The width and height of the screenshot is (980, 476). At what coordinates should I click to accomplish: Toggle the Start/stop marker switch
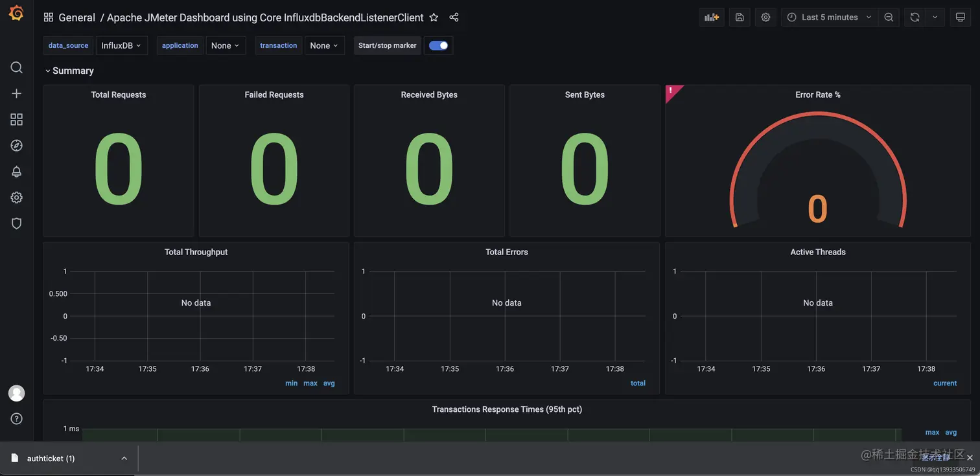click(439, 45)
